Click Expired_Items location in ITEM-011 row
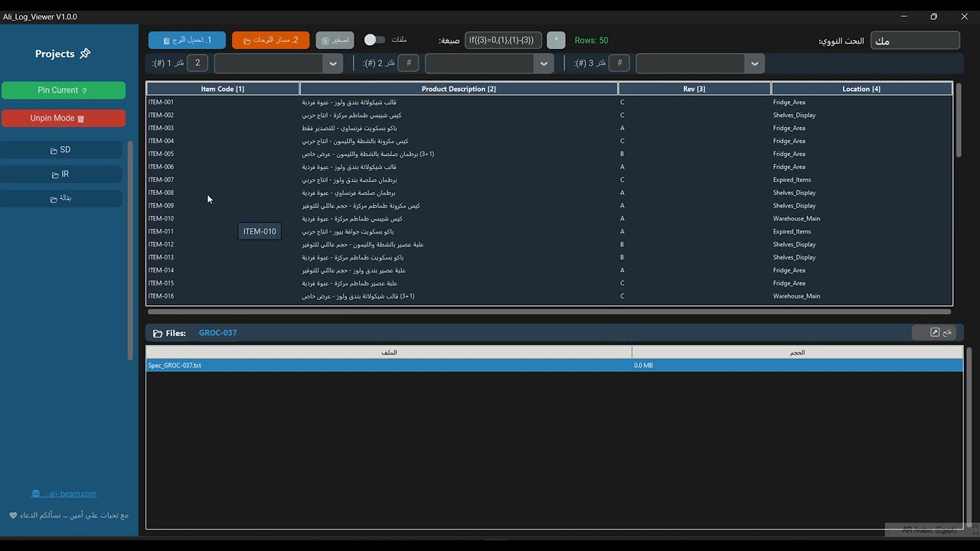 pos(792,231)
